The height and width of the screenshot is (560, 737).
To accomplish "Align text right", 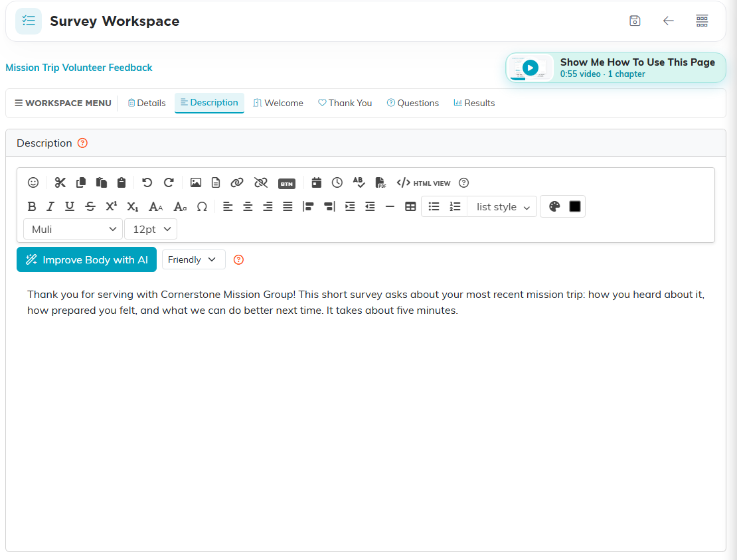I will [268, 206].
